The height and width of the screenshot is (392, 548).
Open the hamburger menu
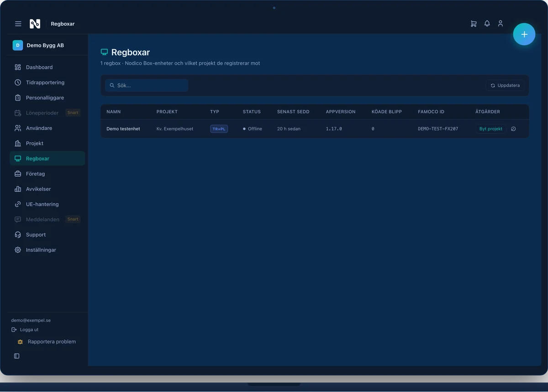coord(18,24)
